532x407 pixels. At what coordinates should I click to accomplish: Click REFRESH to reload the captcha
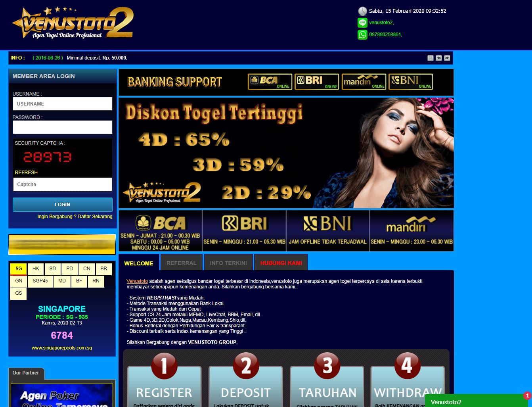26,172
